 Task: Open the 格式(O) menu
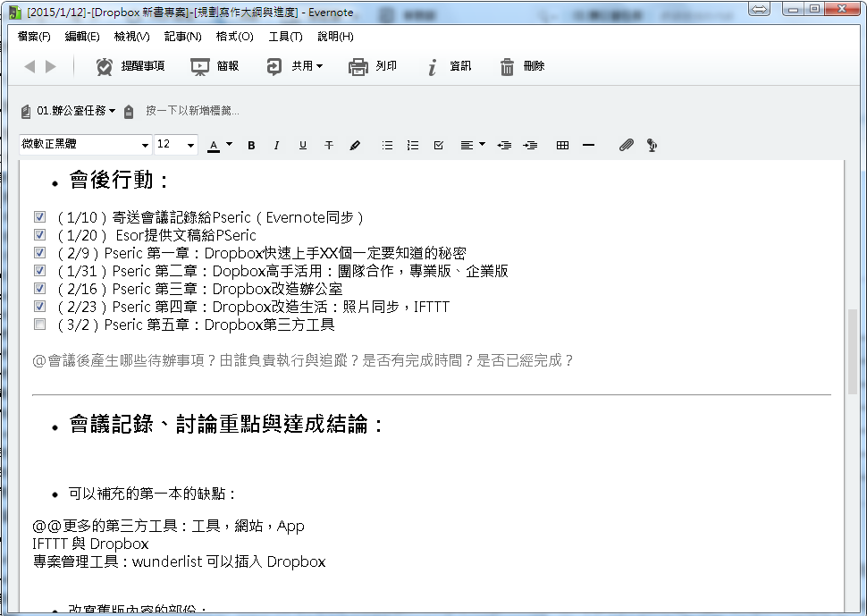[234, 37]
